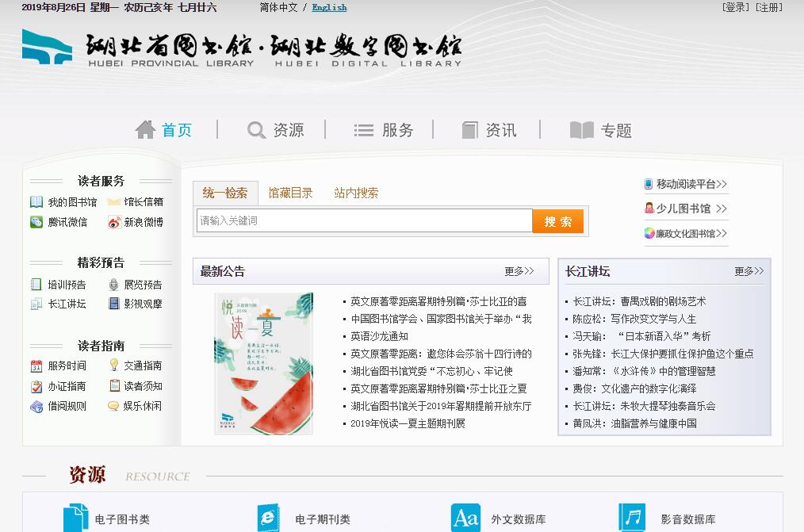Click the 服务时间 calendar icon
Image resolution: width=804 pixels, height=532 pixels.
point(36,366)
